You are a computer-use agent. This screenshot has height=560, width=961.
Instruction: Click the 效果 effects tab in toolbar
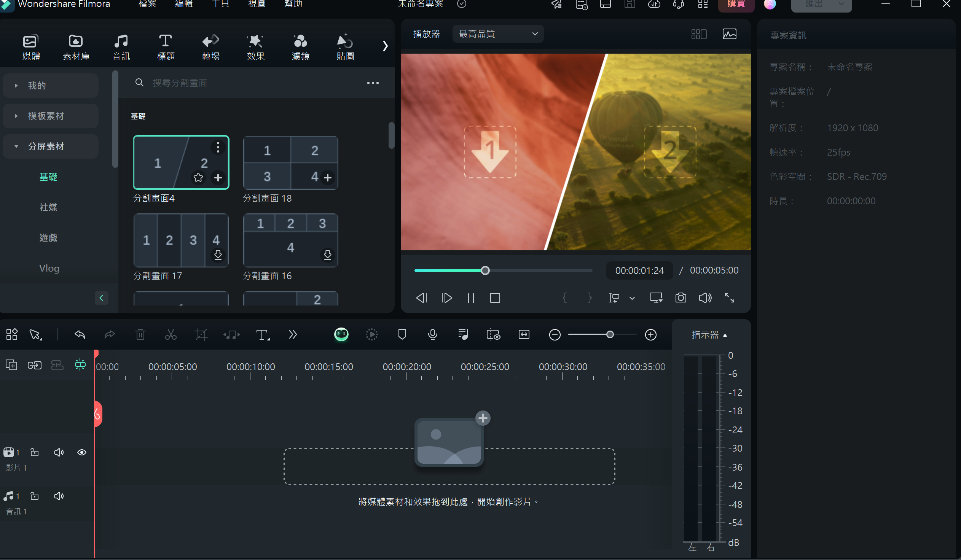coord(255,45)
